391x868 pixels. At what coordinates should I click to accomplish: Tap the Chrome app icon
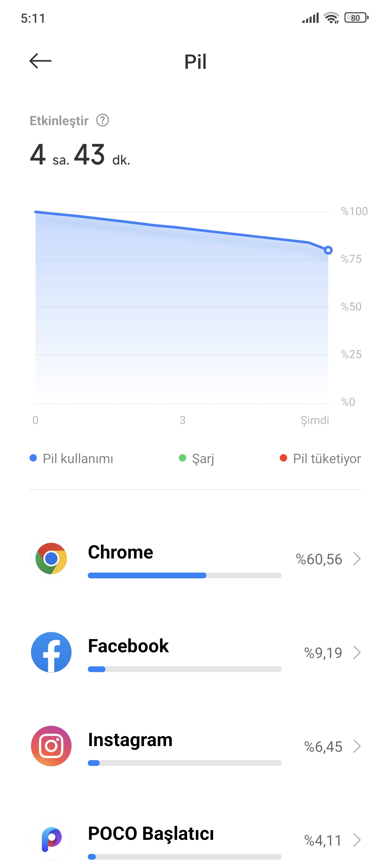tap(51, 558)
